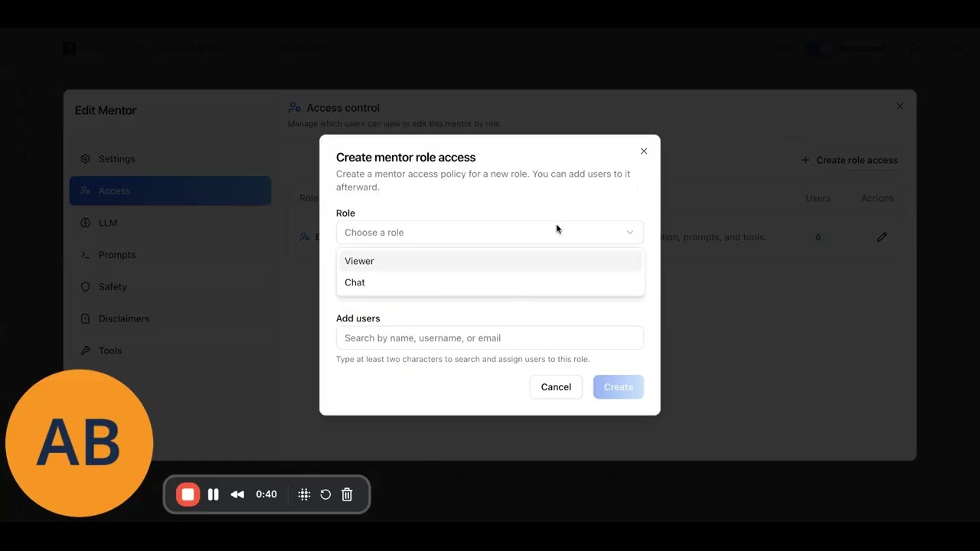
Task: Restart the recording with circular arrow icon
Action: click(x=325, y=494)
